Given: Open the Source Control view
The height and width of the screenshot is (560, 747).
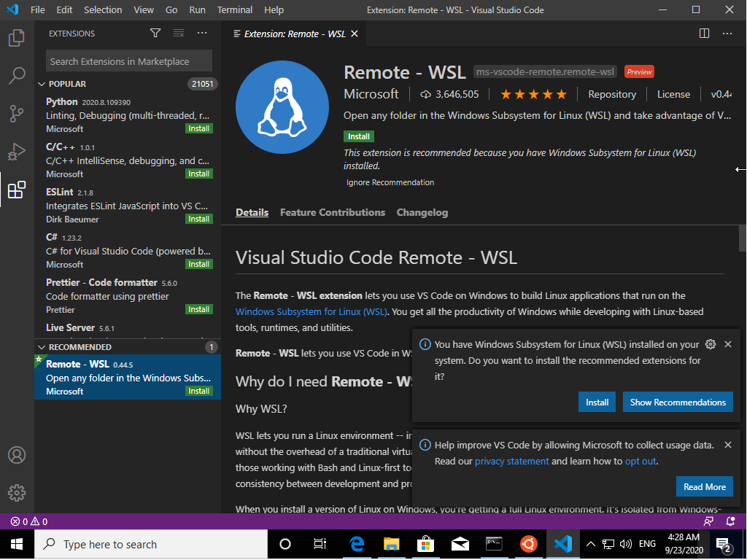Looking at the screenshot, I should tap(17, 114).
